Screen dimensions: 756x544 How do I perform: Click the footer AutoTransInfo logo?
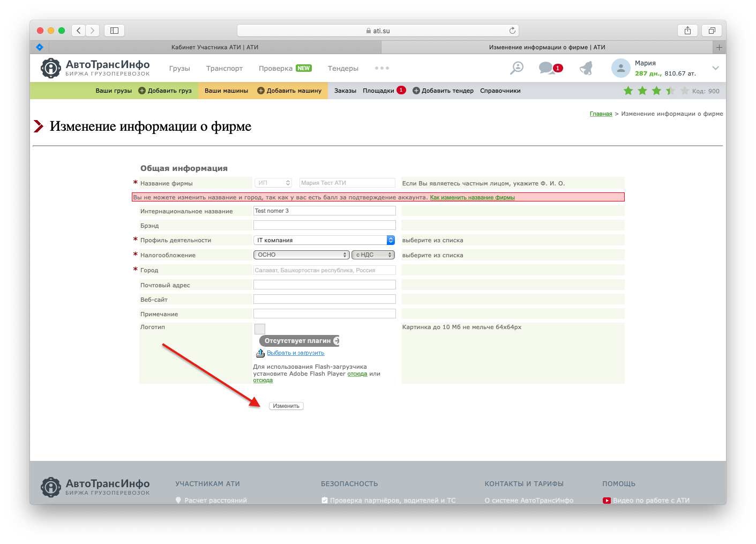[95, 487]
